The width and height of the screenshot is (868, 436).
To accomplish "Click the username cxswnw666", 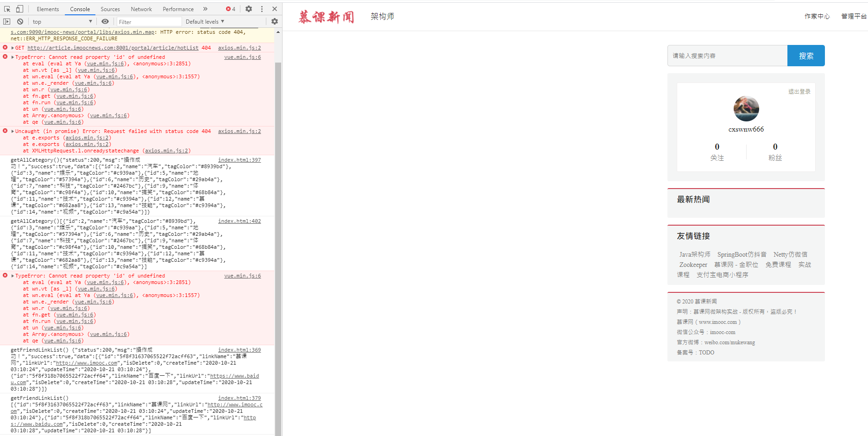I will [746, 129].
